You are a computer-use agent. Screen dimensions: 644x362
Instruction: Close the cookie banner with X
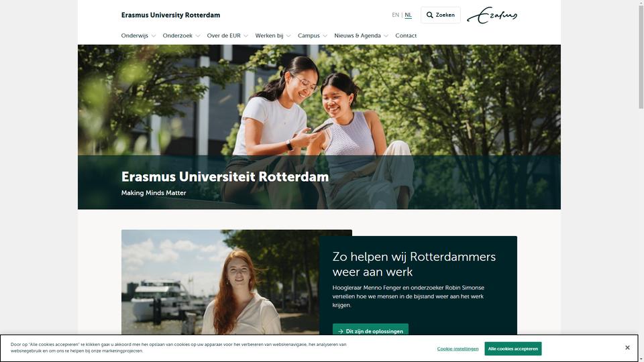pyautogui.click(x=627, y=348)
